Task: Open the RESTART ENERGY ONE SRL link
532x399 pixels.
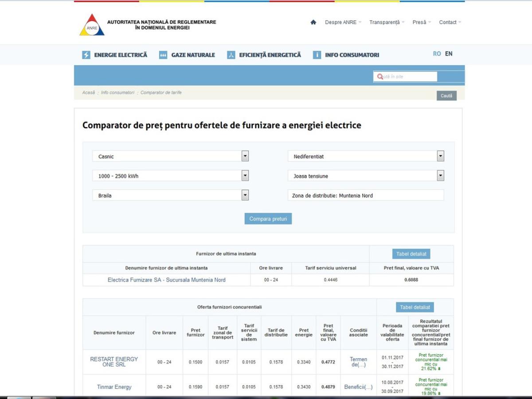Action: pyautogui.click(x=114, y=362)
